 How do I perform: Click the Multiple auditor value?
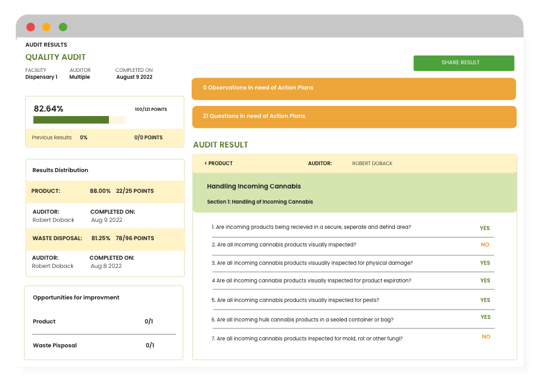click(80, 77)
